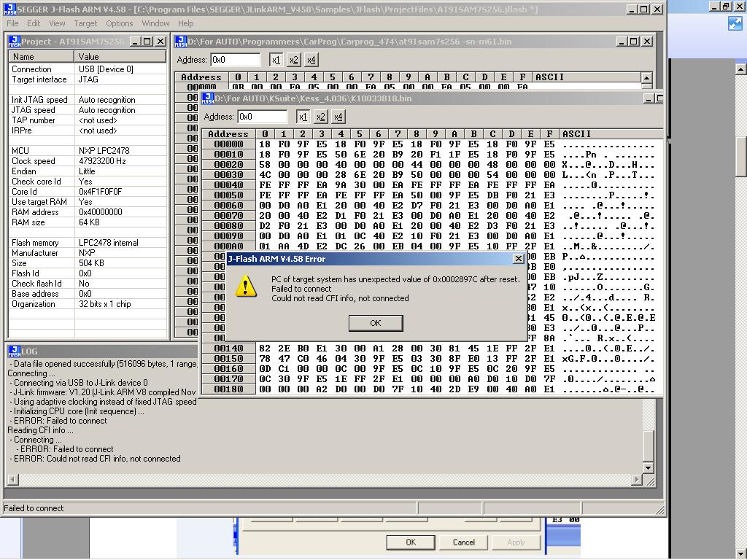Click Address field in K10033818.bin window
The height and width of the screenshot is (560, 747).
click(263, 117)
